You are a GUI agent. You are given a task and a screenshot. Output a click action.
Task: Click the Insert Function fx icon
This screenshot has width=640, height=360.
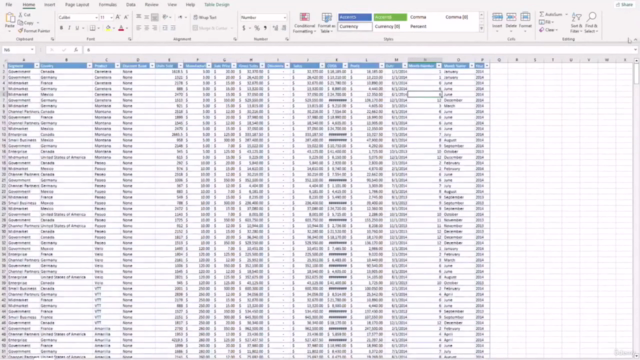(76, 50)
